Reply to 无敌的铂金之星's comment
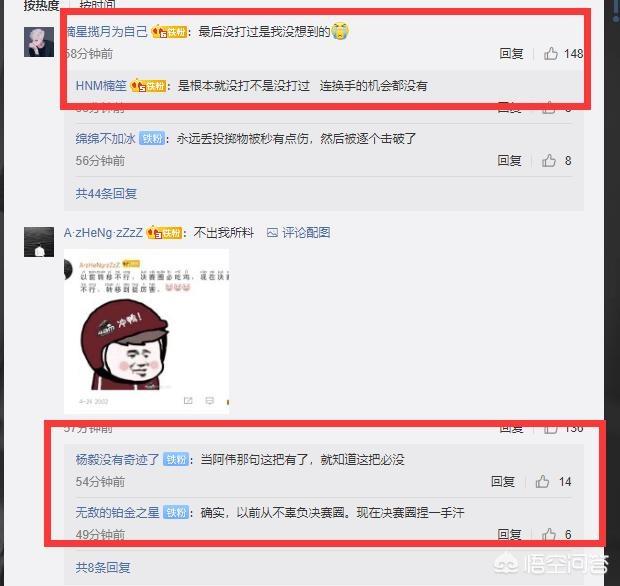620x586 pixels. (509, 534)
